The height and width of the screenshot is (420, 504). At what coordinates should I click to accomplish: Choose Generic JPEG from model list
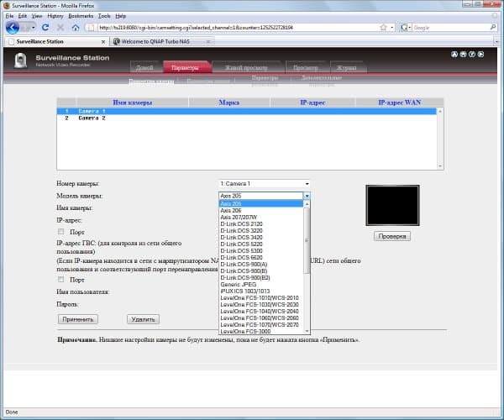click(261, 285)
